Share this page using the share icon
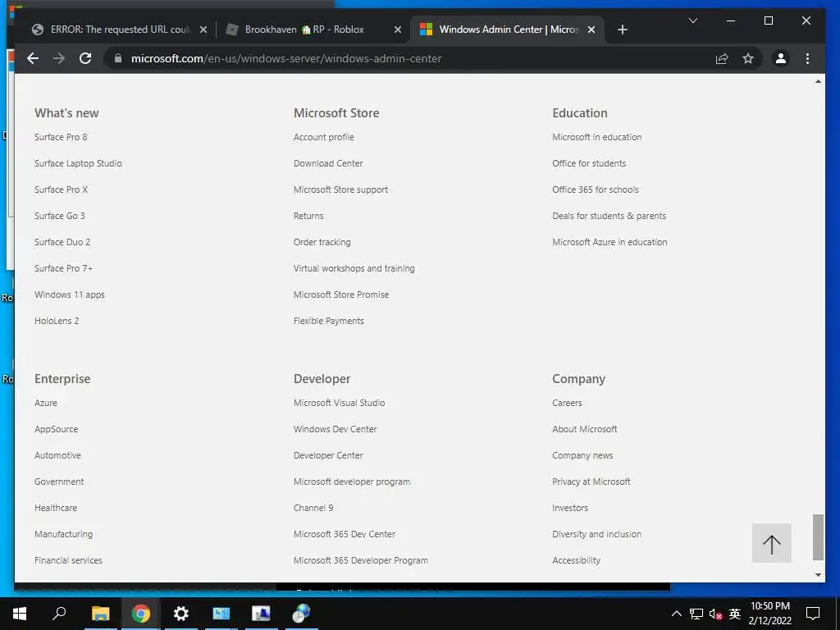 (x=722, y=58)
